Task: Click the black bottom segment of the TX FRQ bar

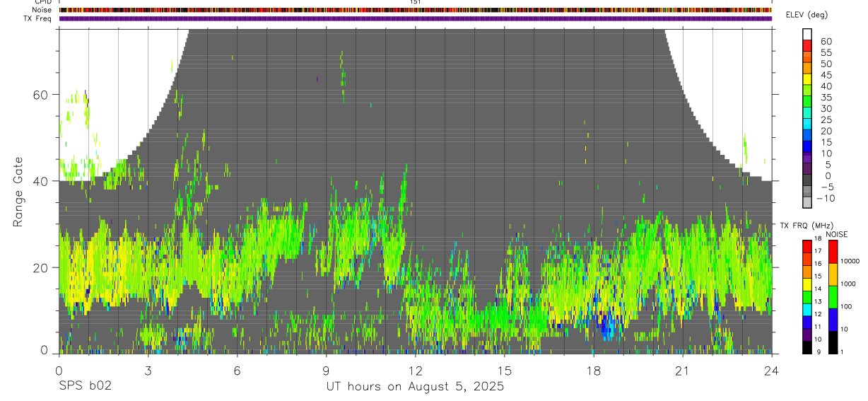Action: pyautogui.click(x=807, y=347)
